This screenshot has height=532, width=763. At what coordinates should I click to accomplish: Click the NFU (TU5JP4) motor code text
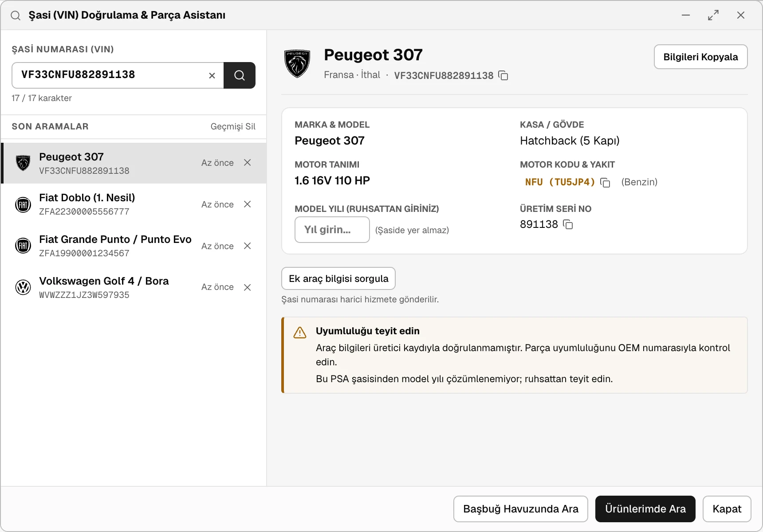(560, 182)
